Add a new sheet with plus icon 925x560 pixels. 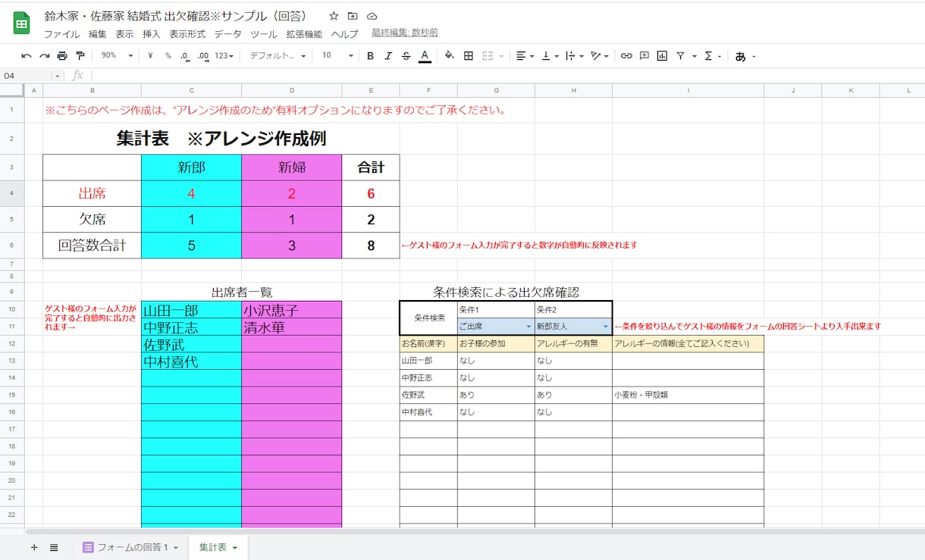(34, 547)
